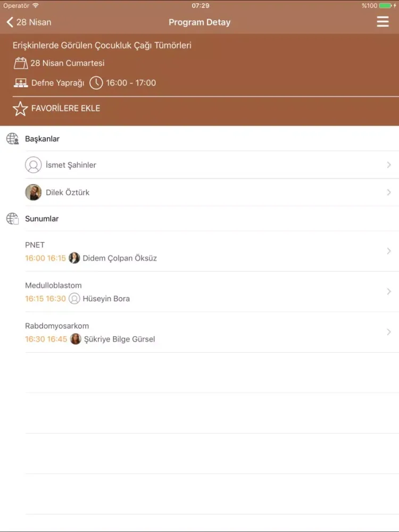This screenshot has height=532, width=399.
Task: Tap the Wi-Fi status icon
Action: (35, 5)
